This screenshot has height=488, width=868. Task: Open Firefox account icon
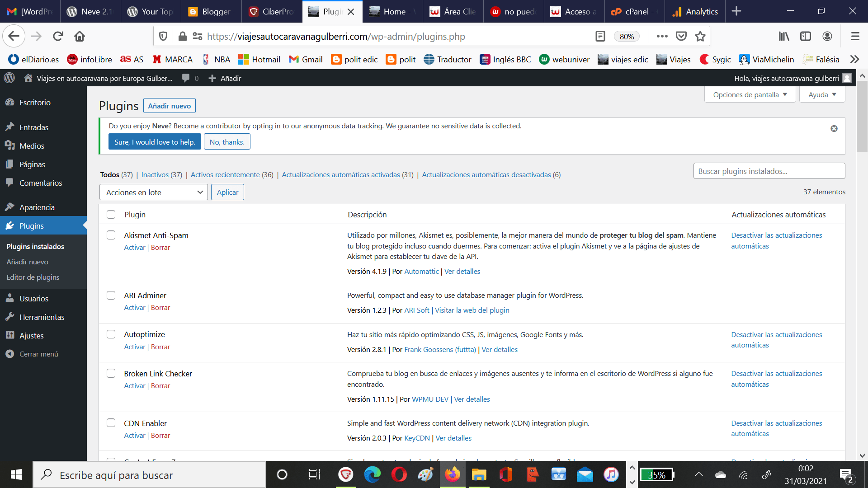click(827, 36)
